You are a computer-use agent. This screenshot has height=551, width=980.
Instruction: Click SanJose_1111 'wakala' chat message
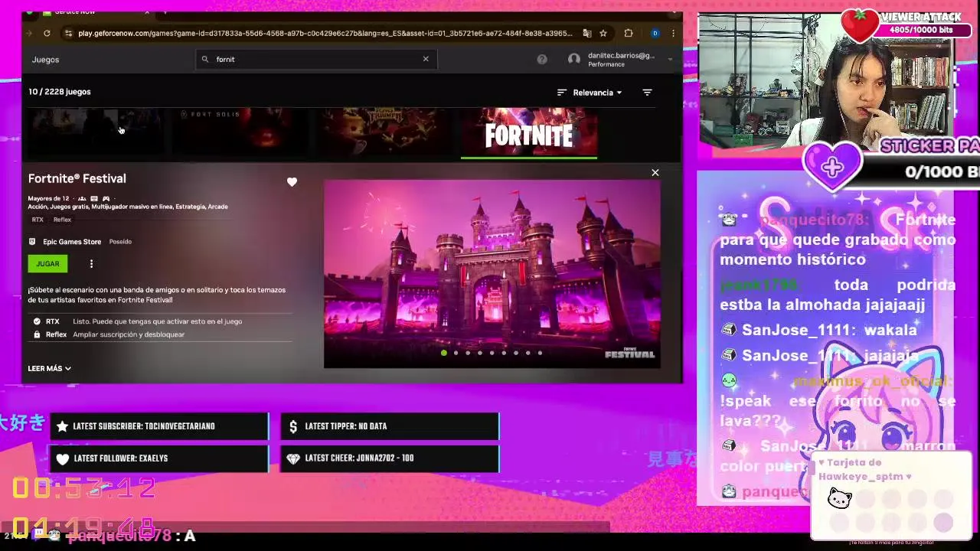point(820,330)
